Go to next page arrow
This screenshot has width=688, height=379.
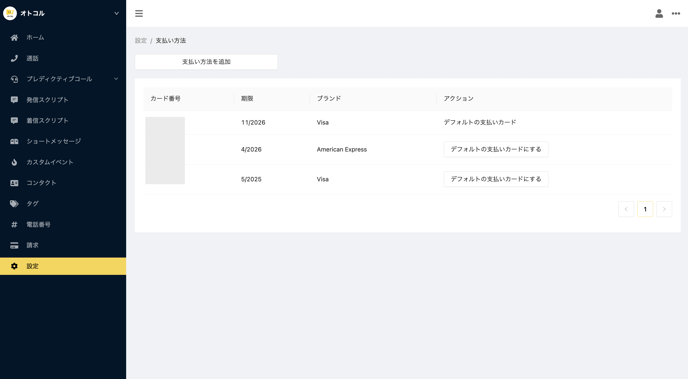pos(664,209)
